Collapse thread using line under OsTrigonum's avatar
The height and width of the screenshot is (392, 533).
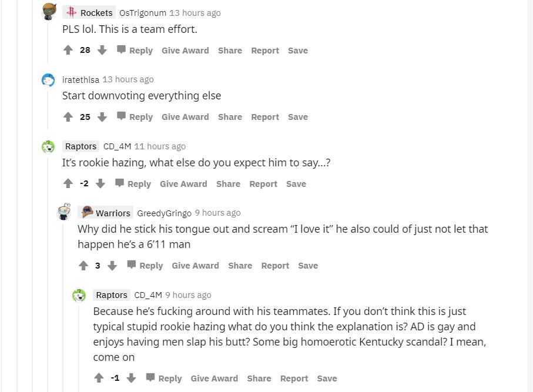(x=48, y=41)
